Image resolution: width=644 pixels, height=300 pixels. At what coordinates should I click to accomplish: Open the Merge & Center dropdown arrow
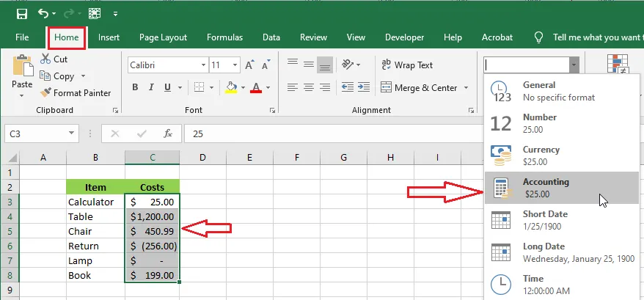coord(466,87)
